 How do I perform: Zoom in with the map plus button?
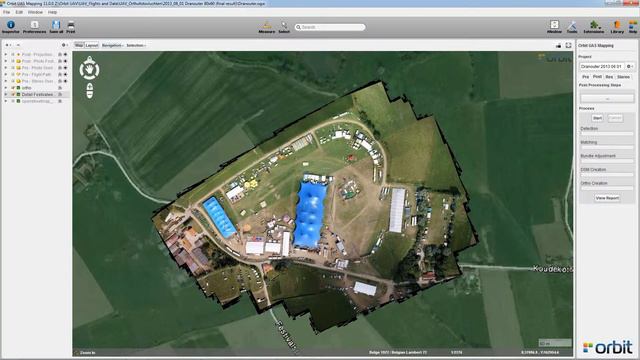[x=89, y=87]
